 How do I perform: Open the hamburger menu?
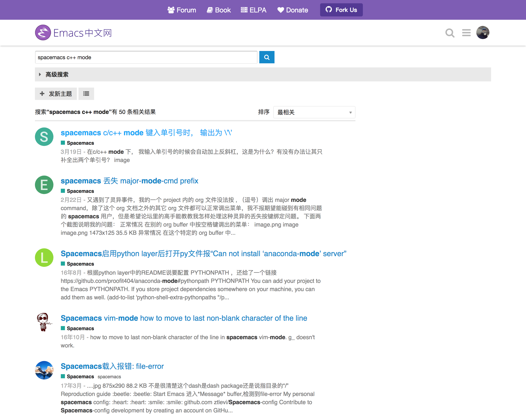[466, 32]
